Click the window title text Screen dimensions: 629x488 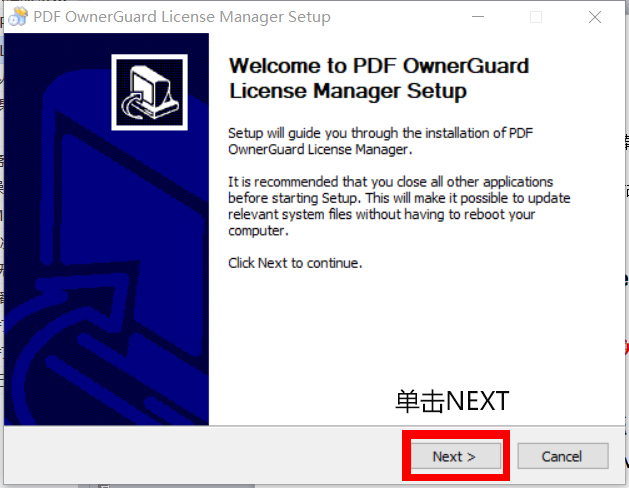pos(182,17)
